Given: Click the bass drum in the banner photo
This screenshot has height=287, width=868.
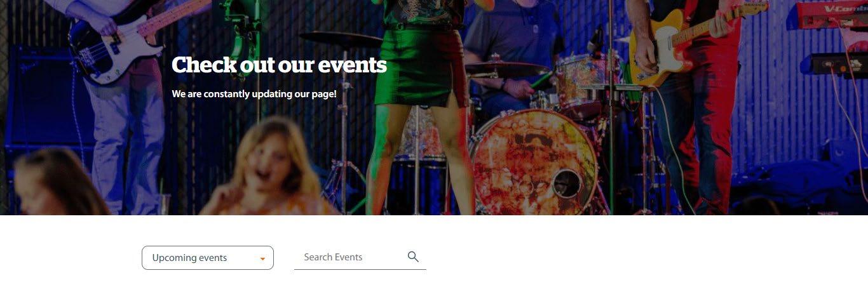Looking at the screenshot, I should 534,162.
